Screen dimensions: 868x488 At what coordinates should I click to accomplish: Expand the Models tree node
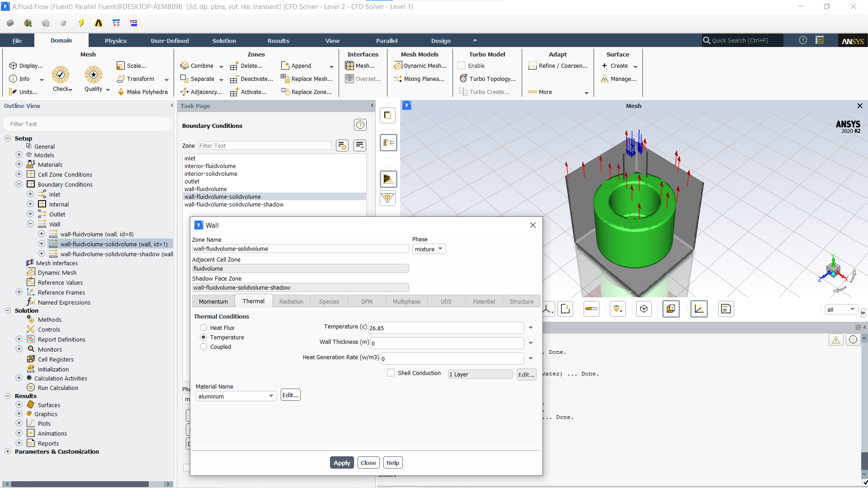(19, 155)
